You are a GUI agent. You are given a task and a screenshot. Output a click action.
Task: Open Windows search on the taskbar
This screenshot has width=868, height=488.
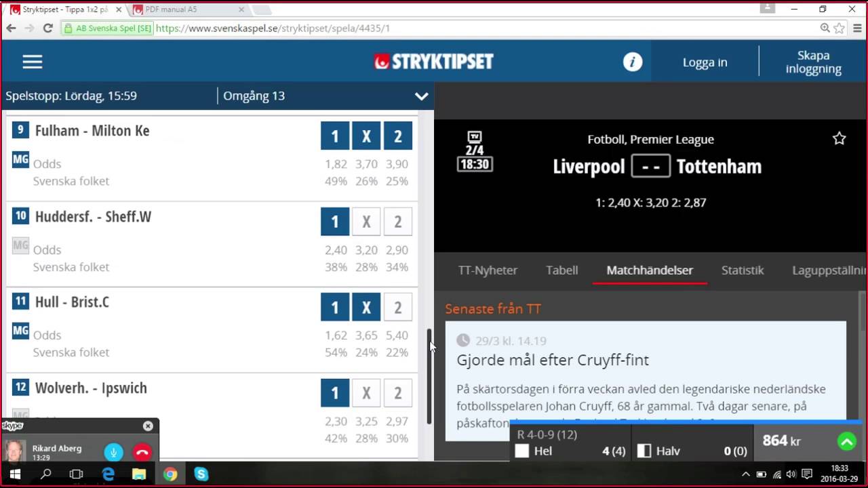(x=45, y=474)
